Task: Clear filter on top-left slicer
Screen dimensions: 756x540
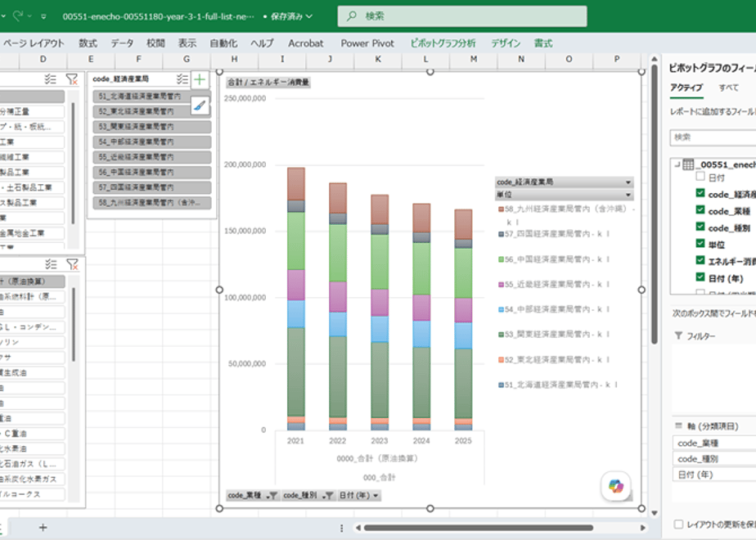Action: coord(71,79)
